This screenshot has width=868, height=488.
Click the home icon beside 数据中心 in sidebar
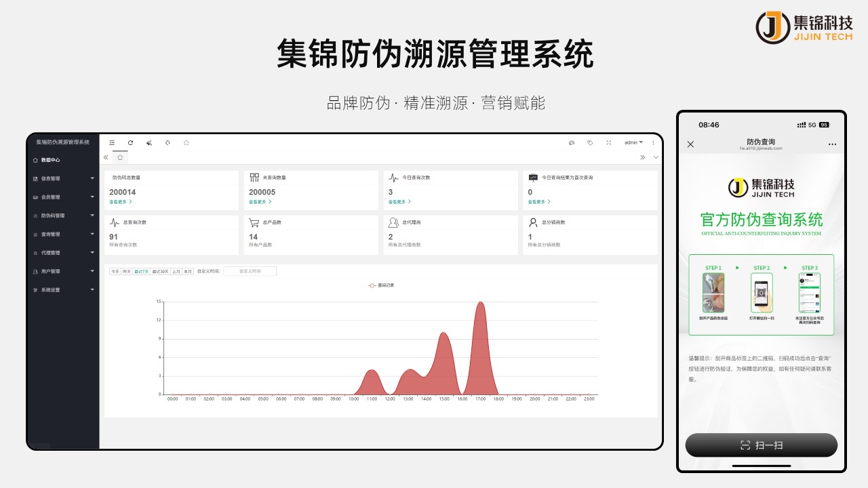click(x=35, y=161)
